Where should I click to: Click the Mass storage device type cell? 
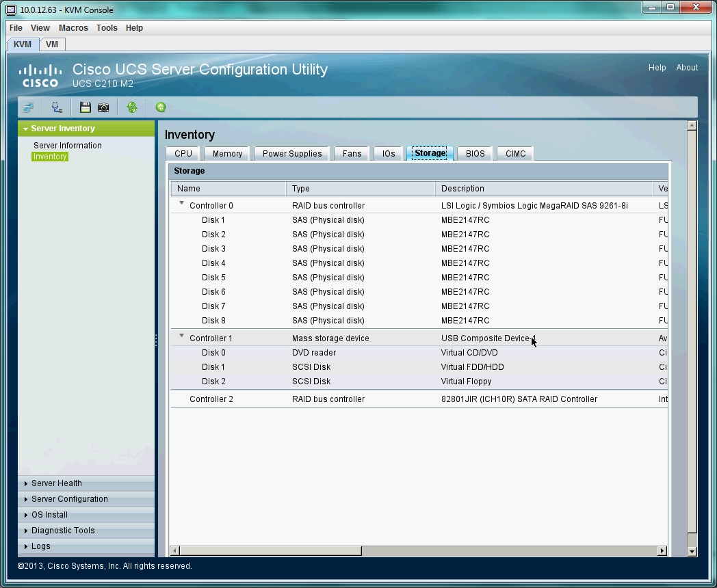[330, 338]
